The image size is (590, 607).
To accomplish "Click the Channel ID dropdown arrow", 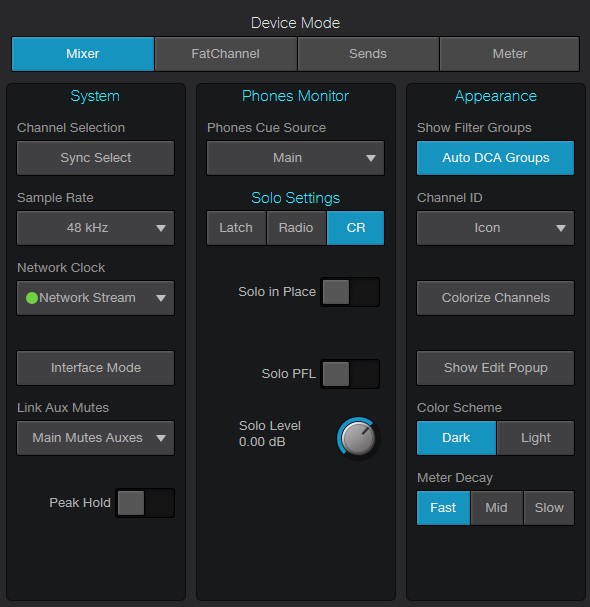I will pos(561,228).
